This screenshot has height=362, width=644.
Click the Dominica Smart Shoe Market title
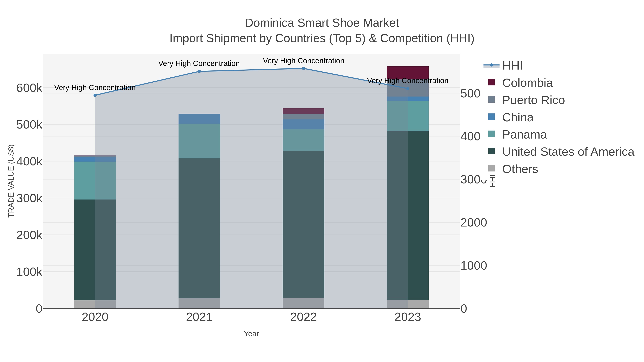322,23
